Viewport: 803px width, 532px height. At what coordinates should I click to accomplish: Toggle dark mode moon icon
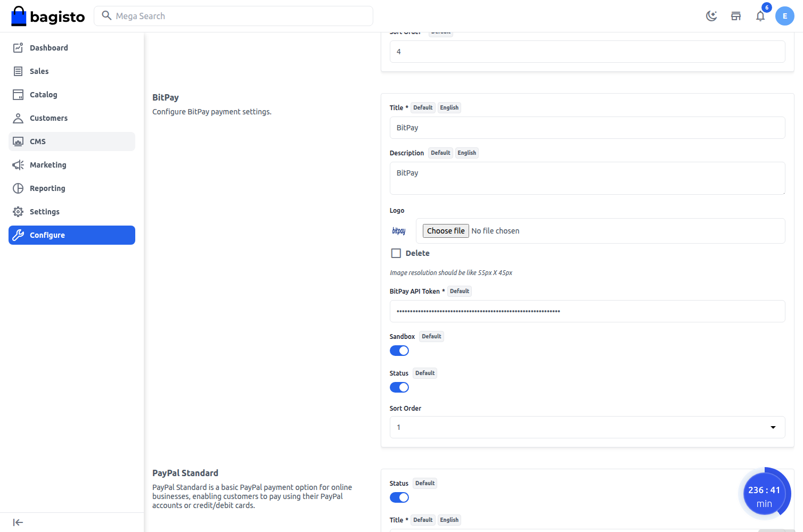[x=711, y=16]
